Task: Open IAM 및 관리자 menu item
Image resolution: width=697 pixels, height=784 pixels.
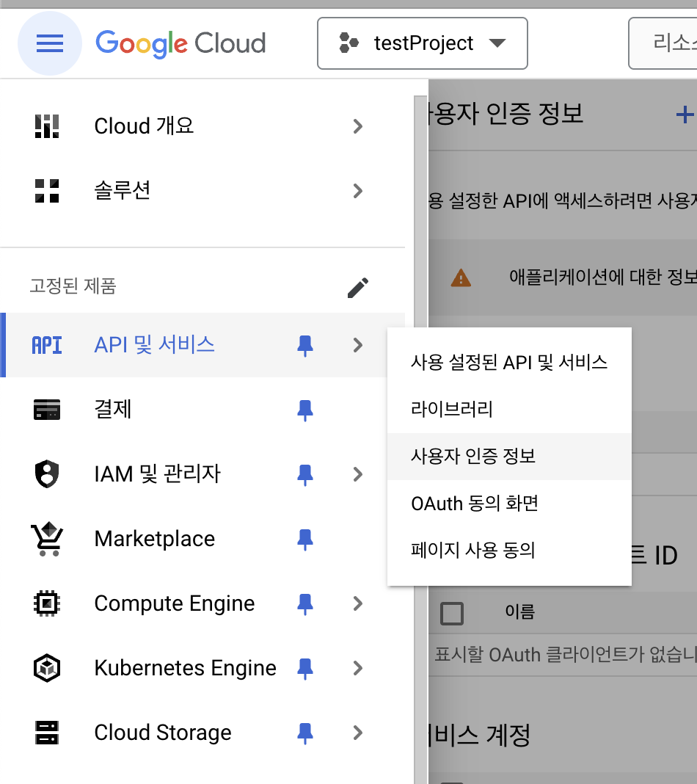Action: tap(202, 474)
